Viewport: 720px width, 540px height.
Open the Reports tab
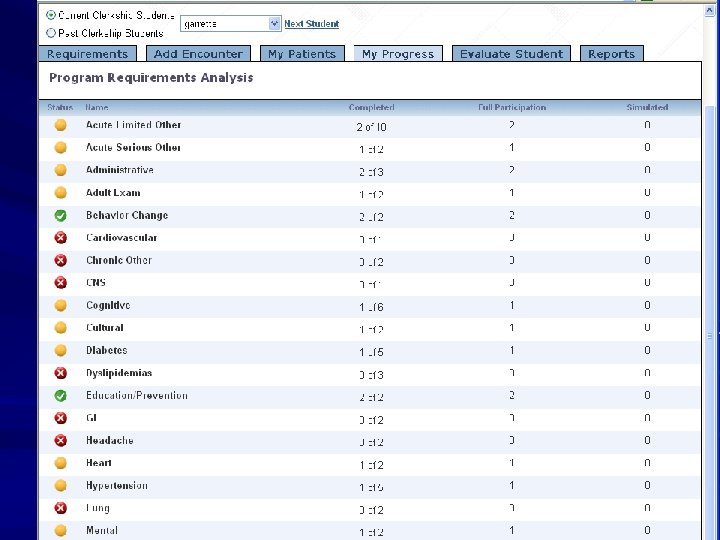tap(612, 54)
